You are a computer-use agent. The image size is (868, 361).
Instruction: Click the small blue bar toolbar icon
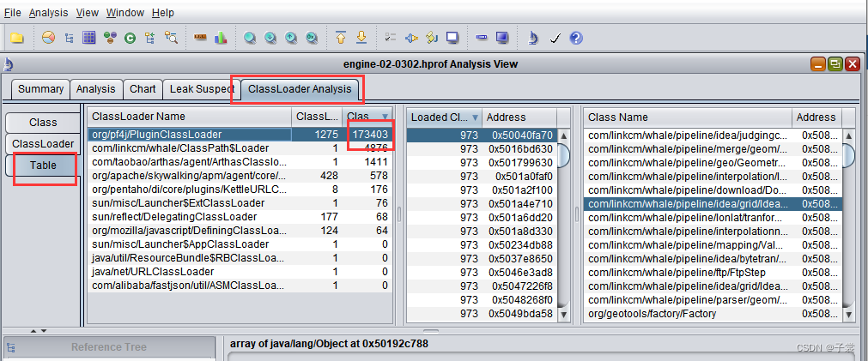pos(482,38)
